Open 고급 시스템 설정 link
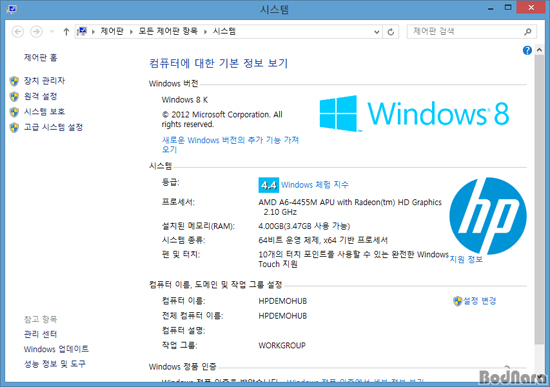The image size is (550, 387). click(53, 127)
